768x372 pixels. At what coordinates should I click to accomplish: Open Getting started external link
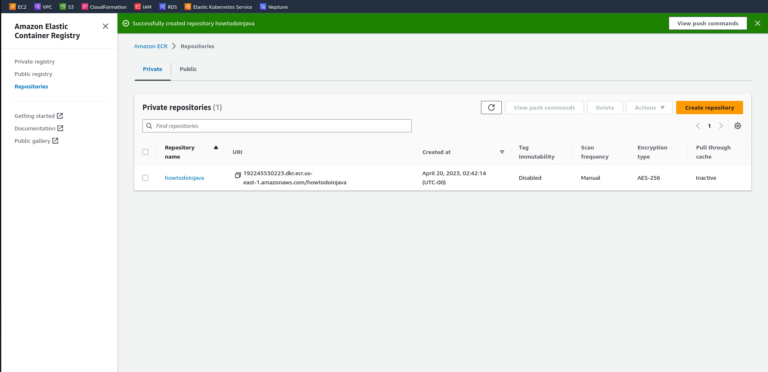(39, 116)
